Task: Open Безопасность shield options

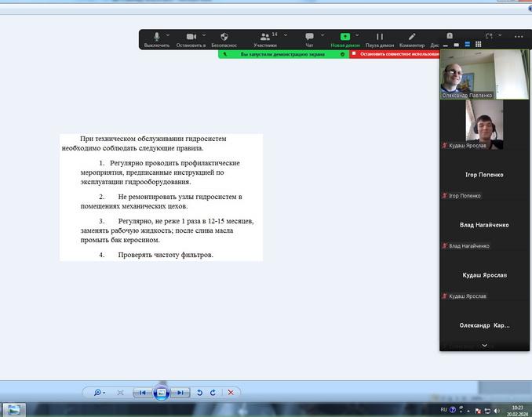Action: coord(224,38)
